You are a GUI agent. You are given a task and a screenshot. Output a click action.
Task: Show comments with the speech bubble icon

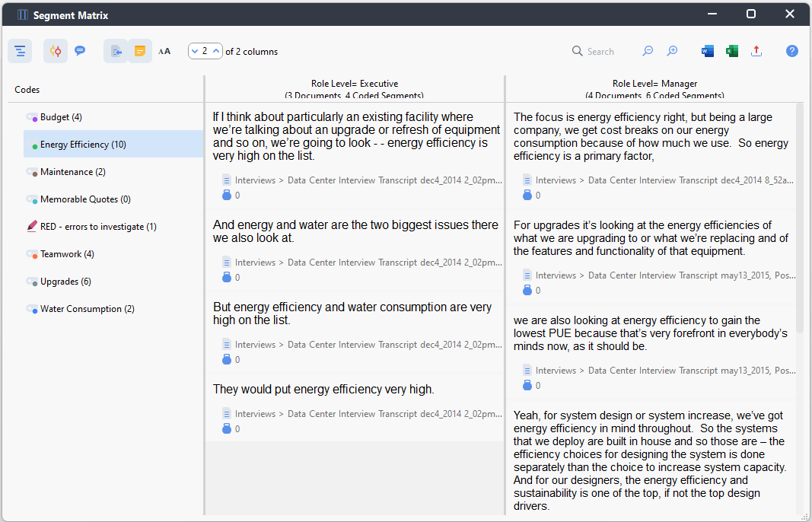coord(80,51)
